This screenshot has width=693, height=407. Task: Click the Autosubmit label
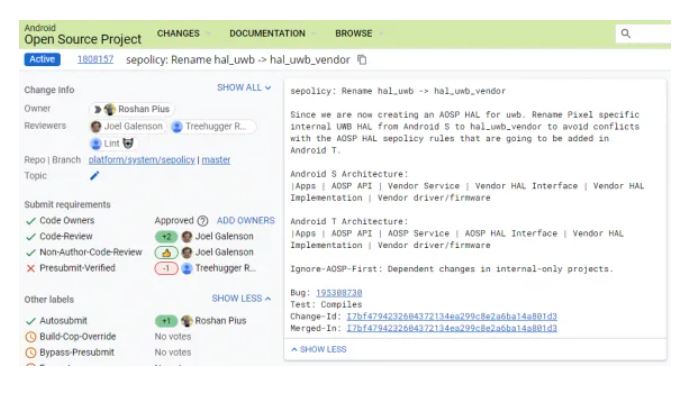(63, 321)
